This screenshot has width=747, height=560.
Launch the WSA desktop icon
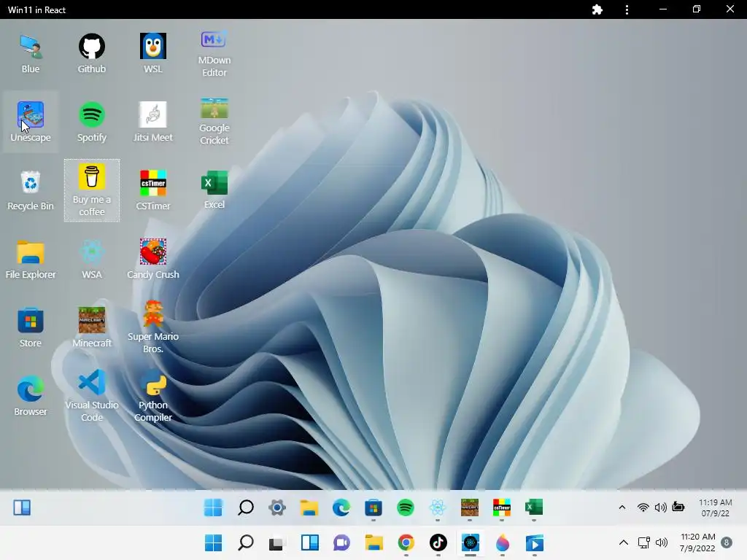click(x=91, y=259)
